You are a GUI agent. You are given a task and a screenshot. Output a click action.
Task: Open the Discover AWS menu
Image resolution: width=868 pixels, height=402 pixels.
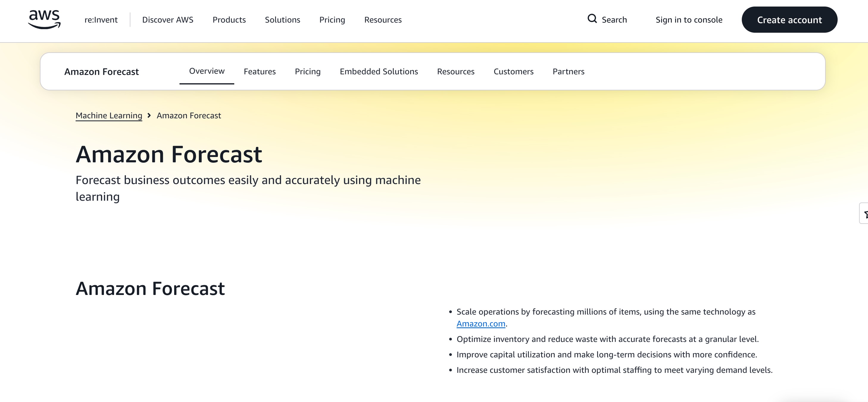pos(168,20)
